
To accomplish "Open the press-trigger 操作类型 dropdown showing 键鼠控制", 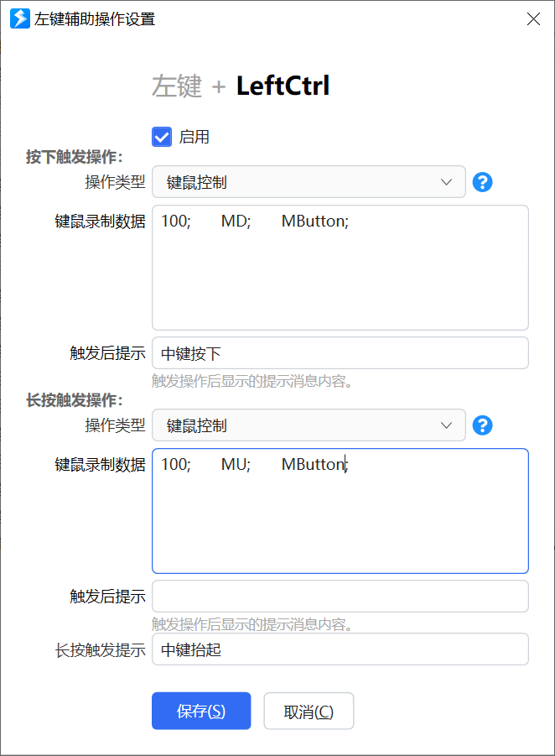I will coord(309,181).
